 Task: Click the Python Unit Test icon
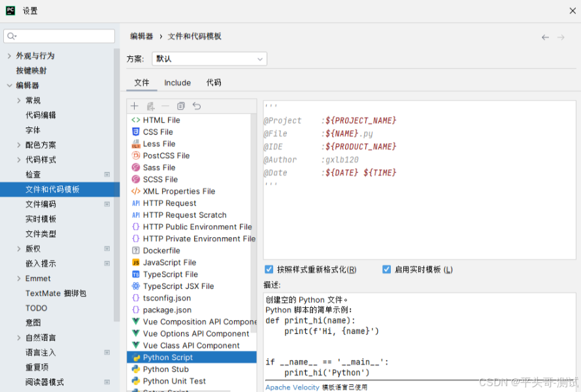(136, 381)
